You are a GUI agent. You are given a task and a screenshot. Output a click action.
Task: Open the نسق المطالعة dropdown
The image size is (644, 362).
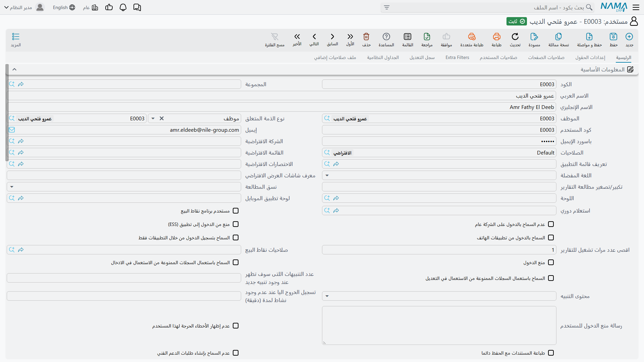pyautogui.click(x=12, y=187)
